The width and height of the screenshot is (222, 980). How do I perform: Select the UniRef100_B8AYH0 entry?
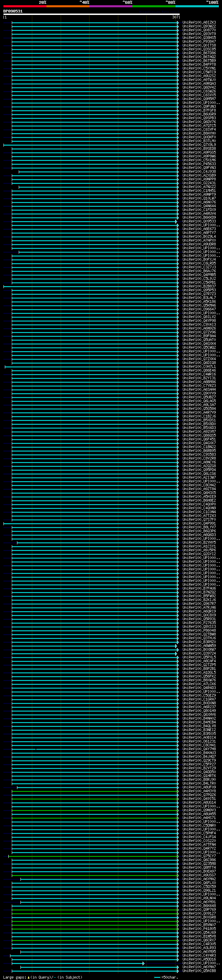pos(199,133)
